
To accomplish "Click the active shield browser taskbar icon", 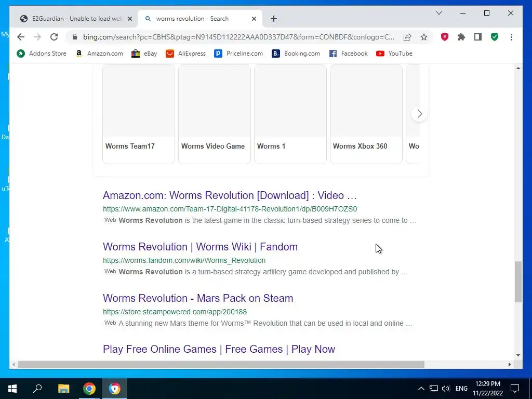I will pyautogui.click(x=115, y=389).
